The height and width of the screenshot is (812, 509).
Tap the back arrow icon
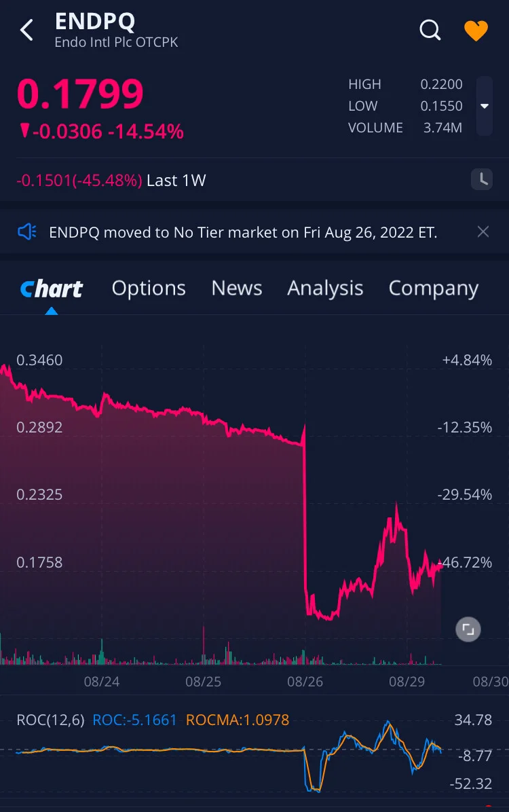coord(27,30)
